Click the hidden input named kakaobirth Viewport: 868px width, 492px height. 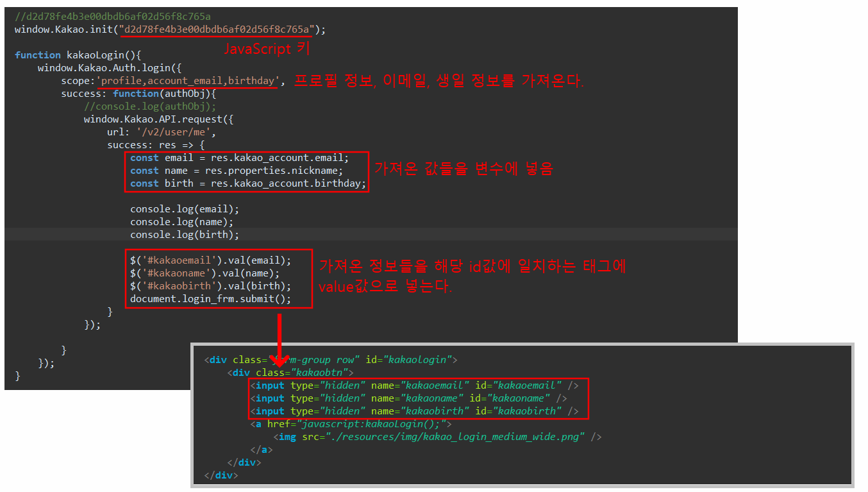[415, 411]
